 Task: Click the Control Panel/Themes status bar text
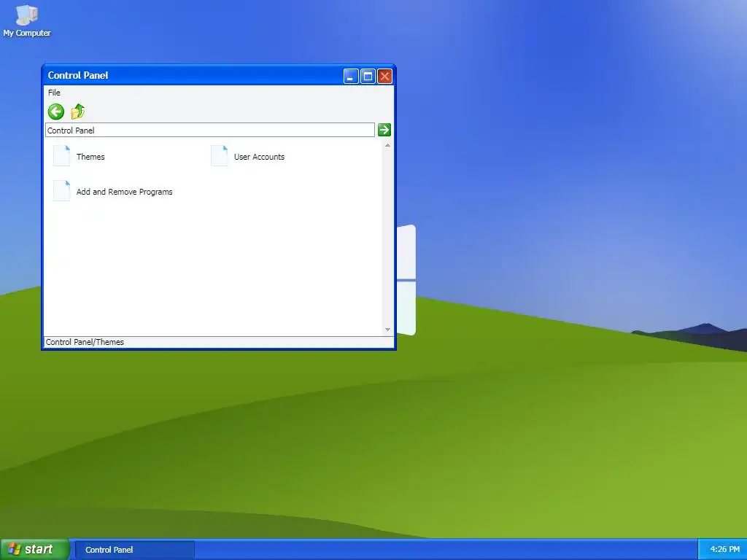pos(85,342)
